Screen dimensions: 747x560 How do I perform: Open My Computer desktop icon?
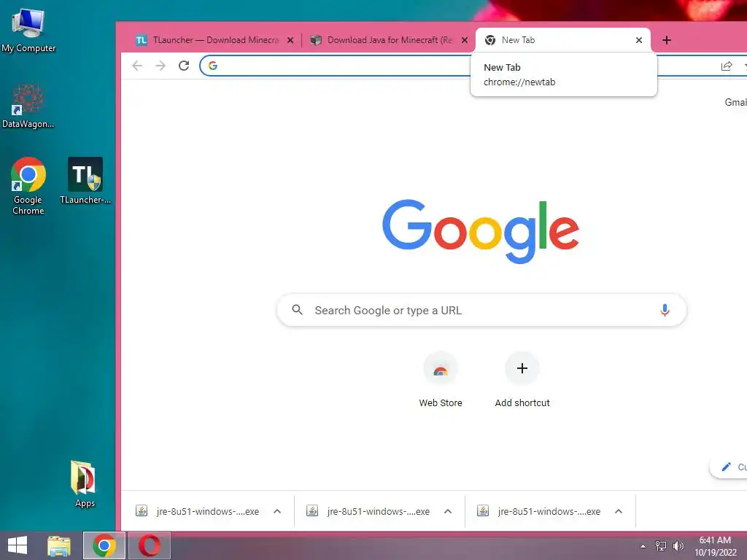tap(28, 30)
